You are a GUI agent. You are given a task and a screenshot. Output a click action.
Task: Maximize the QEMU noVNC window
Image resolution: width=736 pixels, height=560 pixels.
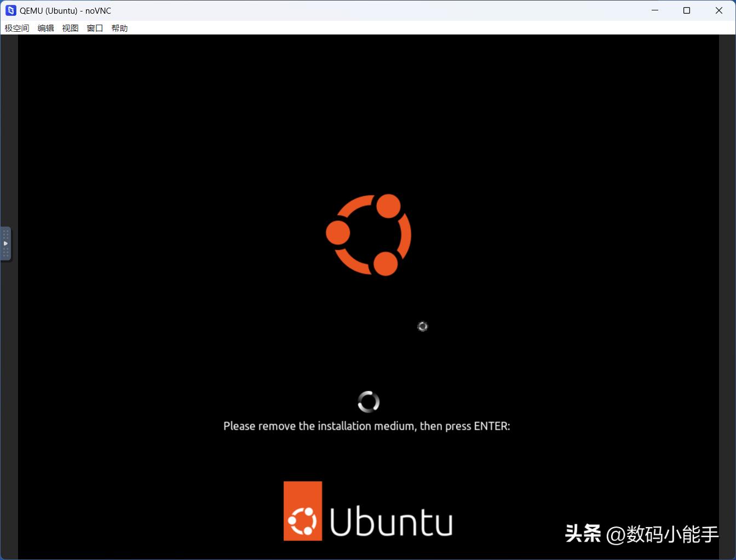[687, 10]
